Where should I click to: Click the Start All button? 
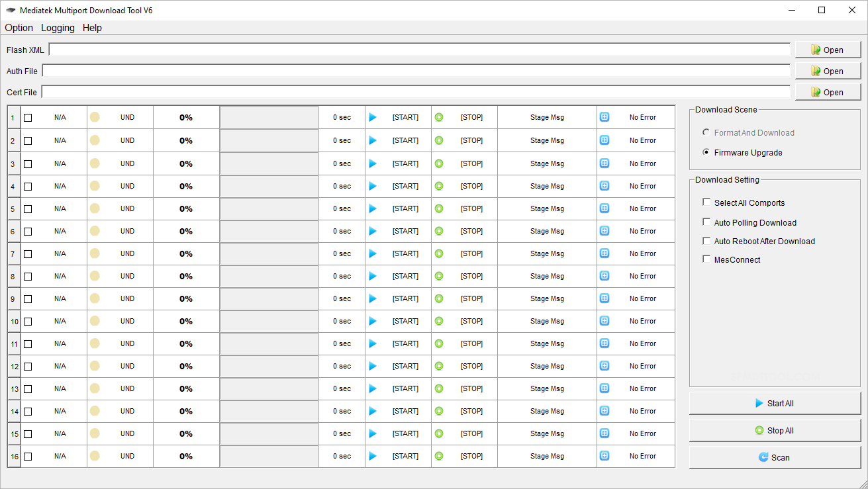click(x=775, y=403)
